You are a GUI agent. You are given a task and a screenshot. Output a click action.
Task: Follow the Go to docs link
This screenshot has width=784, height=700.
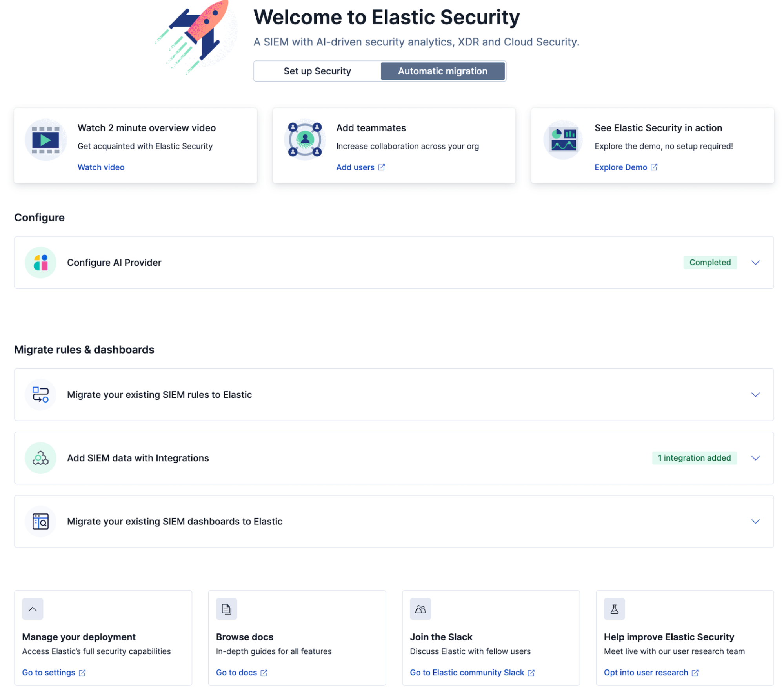[236, 673]
